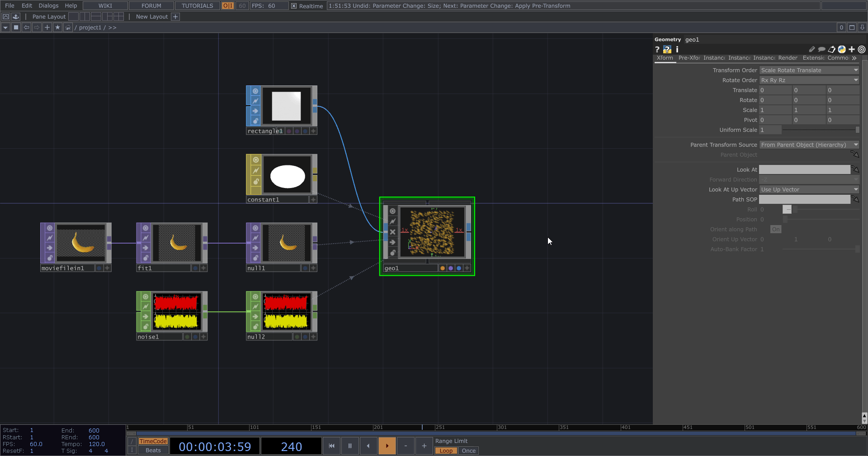Open the Python help icon for geo1

pos(667,50)
